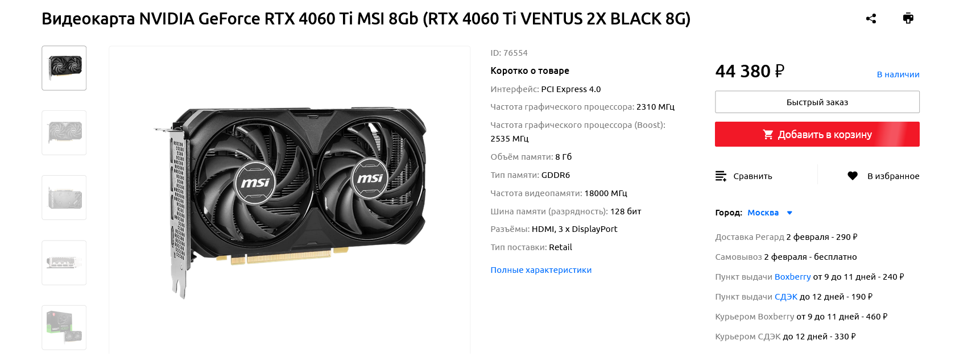Select the backplate view thumbnail
This screenshot has height=357, width=980.
(64, 198)
